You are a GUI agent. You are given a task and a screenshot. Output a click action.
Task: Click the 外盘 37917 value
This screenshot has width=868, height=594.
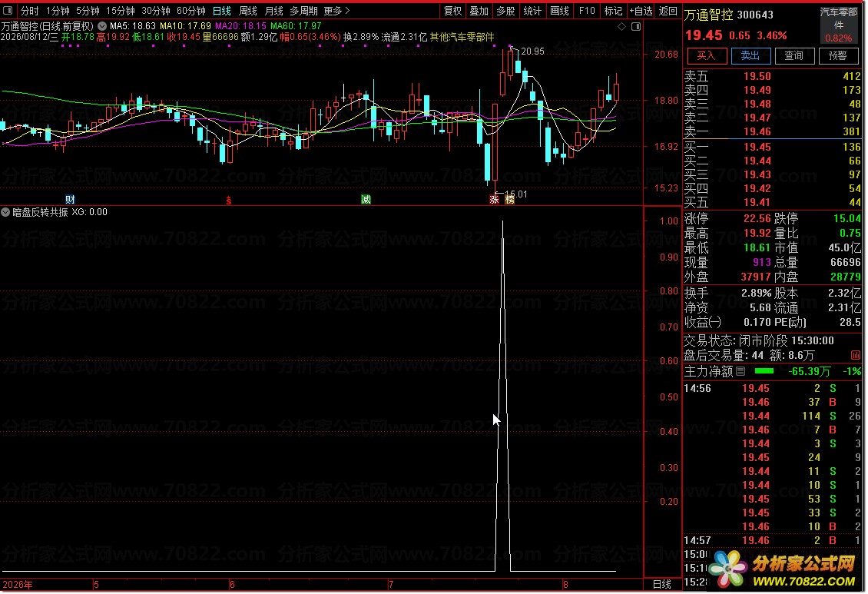point(756,277)
